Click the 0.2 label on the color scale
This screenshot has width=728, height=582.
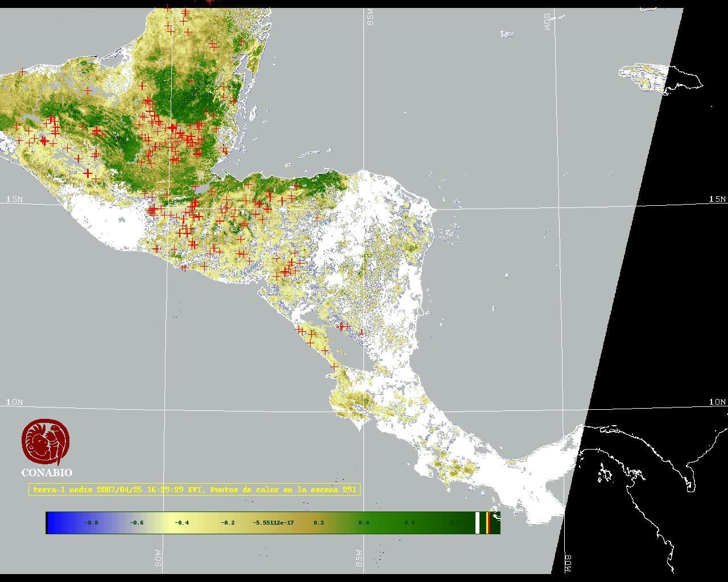pos(318,523)
